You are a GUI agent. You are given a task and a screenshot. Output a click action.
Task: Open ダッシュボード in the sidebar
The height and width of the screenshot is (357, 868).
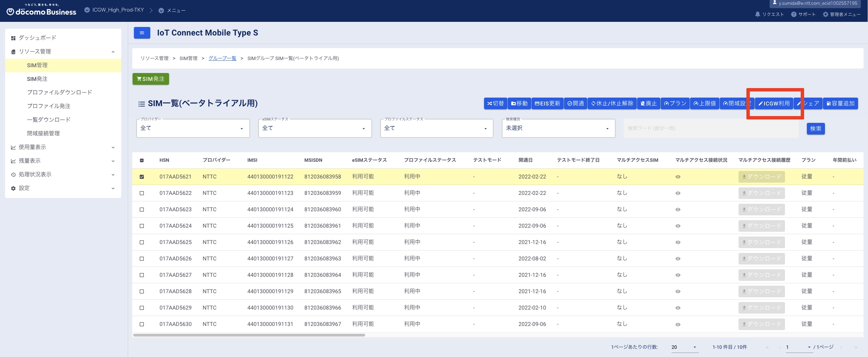coord(63,38)
